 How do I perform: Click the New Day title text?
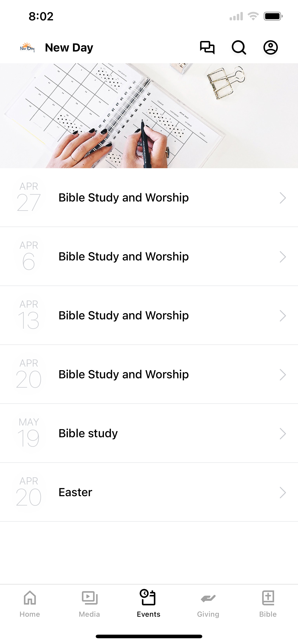[x=69, y=47]
